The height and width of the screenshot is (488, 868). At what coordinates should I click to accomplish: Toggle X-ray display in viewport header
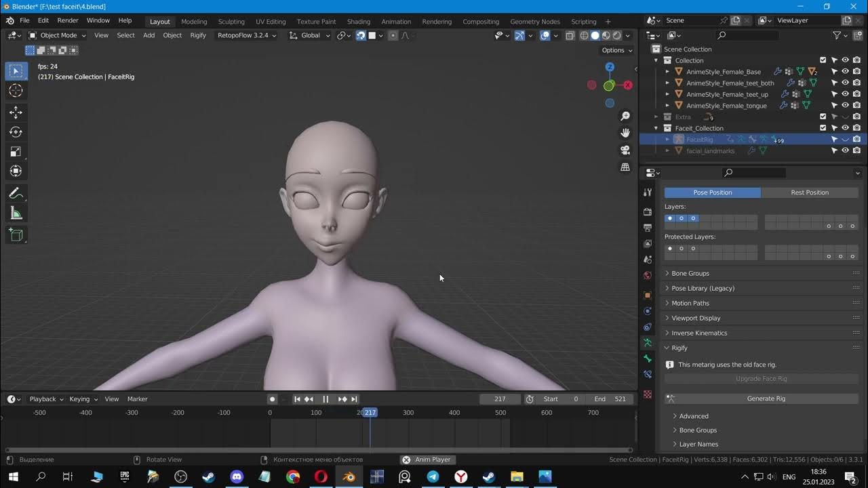tap(570, 35)
